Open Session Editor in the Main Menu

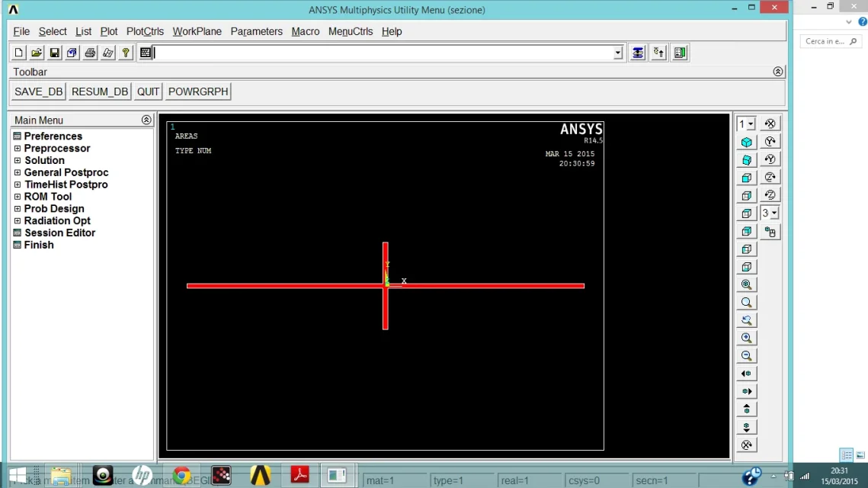59,233
